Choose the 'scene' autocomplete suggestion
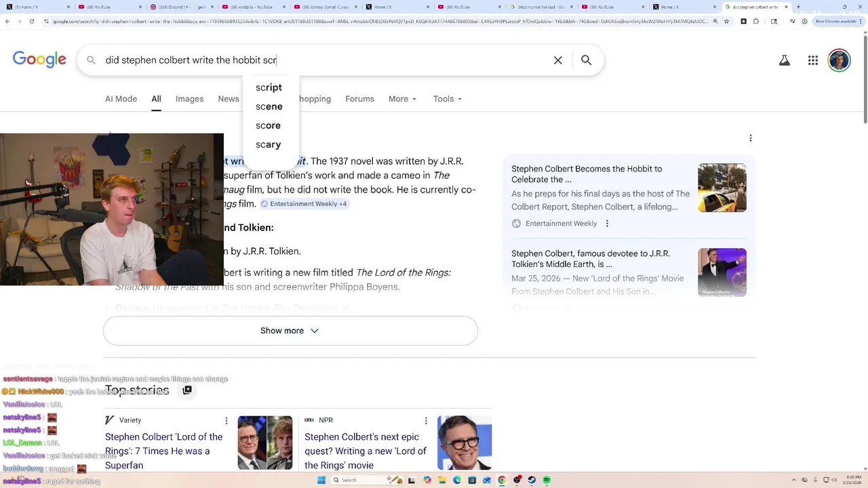This screenshot has width=868, height=488. [269, 106]
